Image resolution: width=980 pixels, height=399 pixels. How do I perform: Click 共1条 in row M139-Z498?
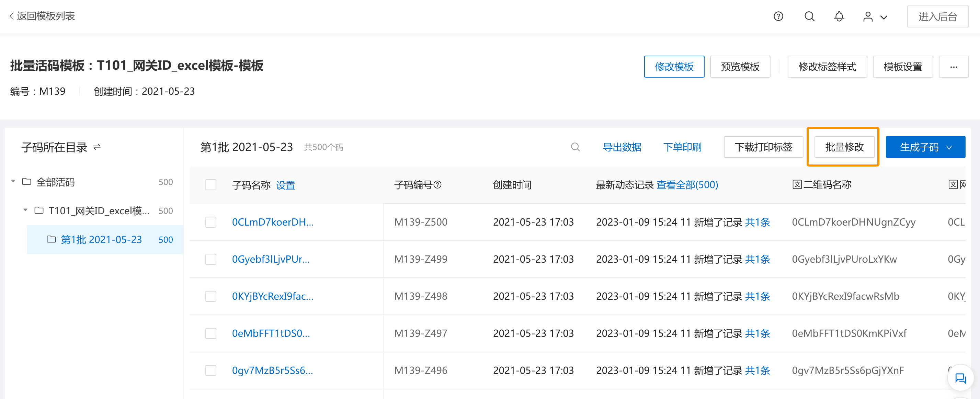point(757,296)
